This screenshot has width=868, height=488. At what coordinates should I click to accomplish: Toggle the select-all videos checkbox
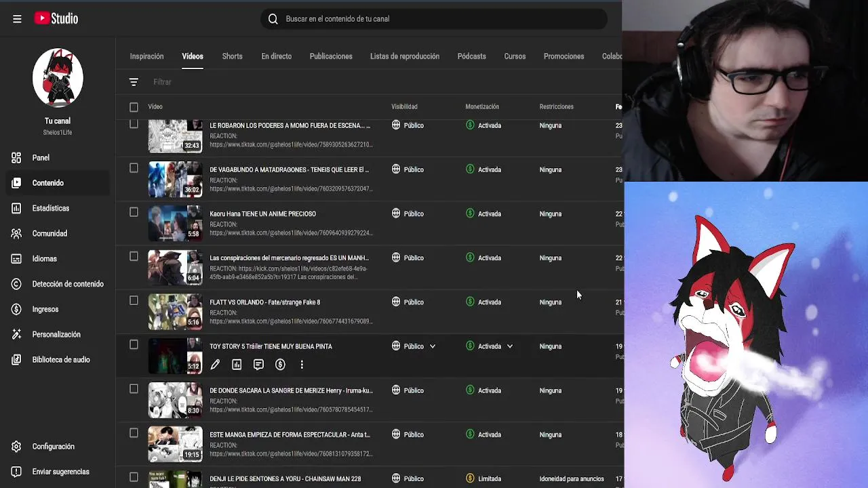(x=134, y=107)
